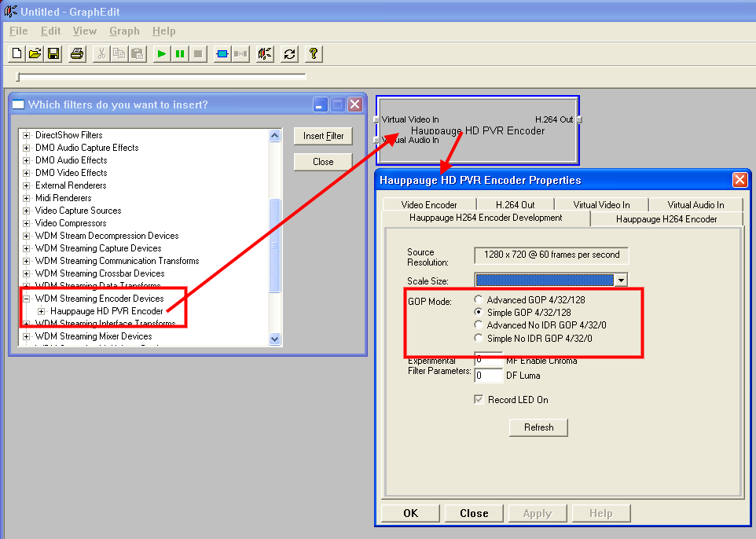Image resolution: width=756 pixels, height=539 pixels.
Task: Click Connect to remote graph icon
Action: 265,53
